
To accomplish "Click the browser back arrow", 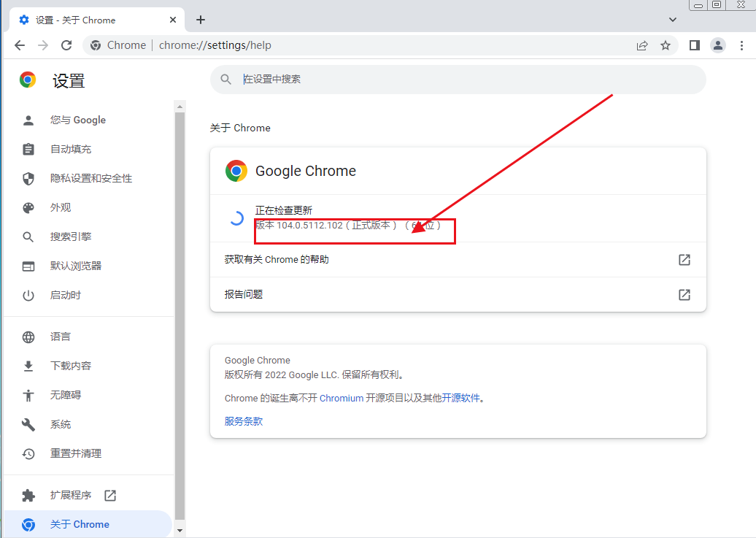I will 20,45.
